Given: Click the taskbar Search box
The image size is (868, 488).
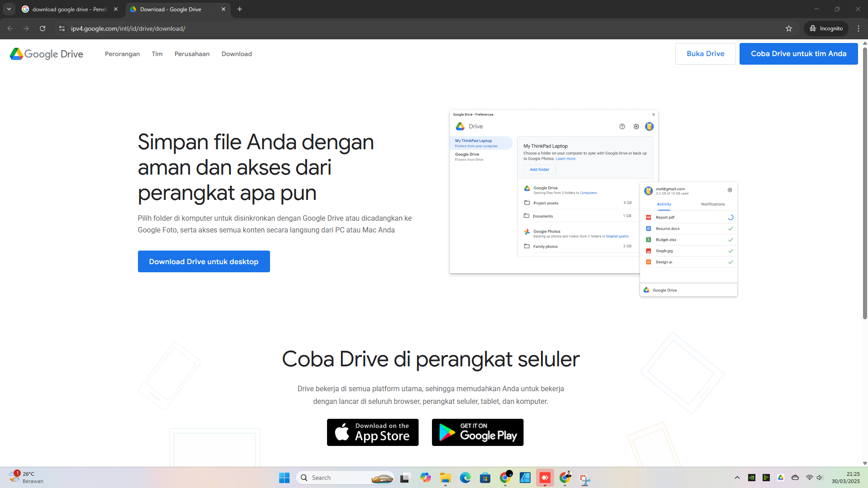Looking at the screenshot, I should [345, 478].
